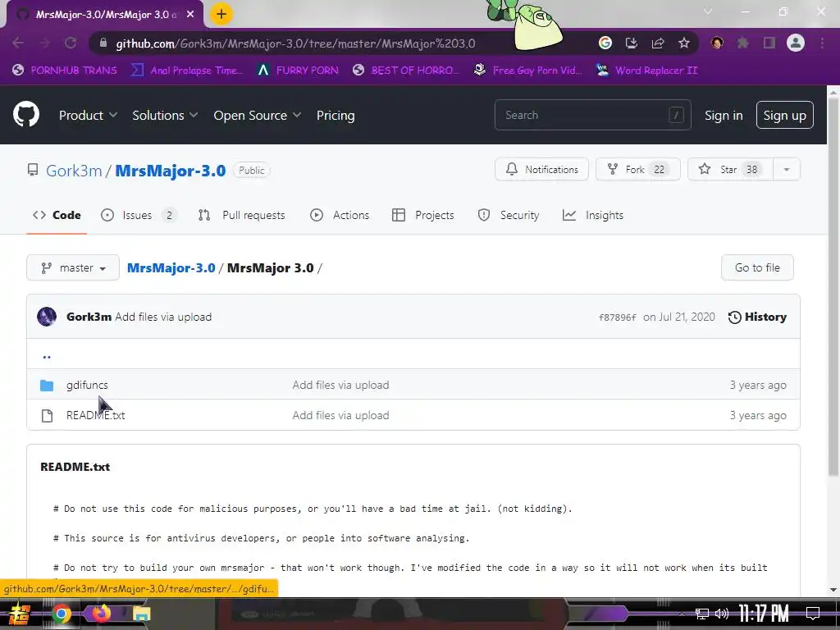Show hidden tray icons arrow
840x630 pixels.
click(x=682, y=614)
